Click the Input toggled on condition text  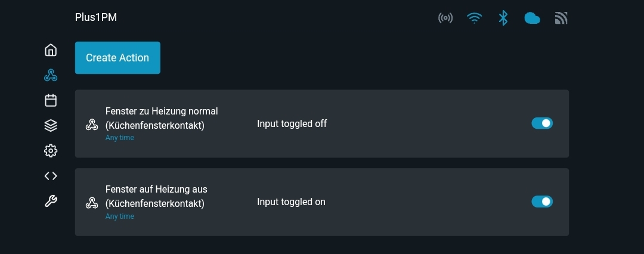tap(291, 202)
